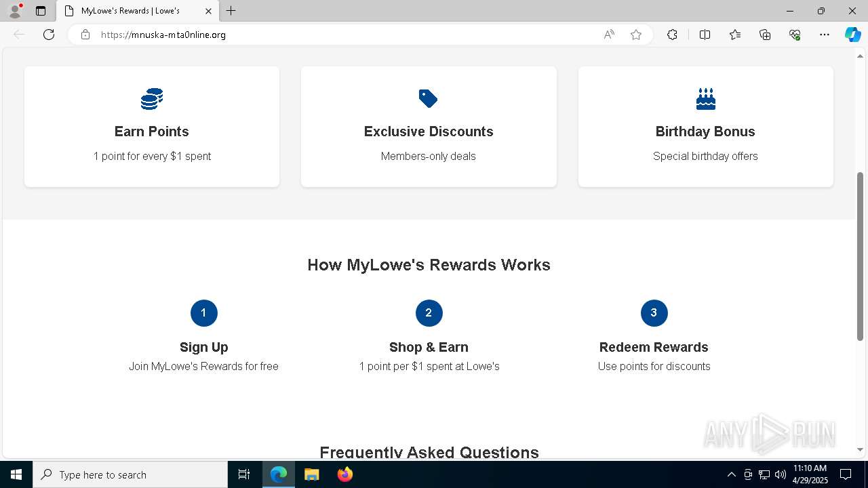
Task: Click the taskbar search box
Action: tap(130, 474)
